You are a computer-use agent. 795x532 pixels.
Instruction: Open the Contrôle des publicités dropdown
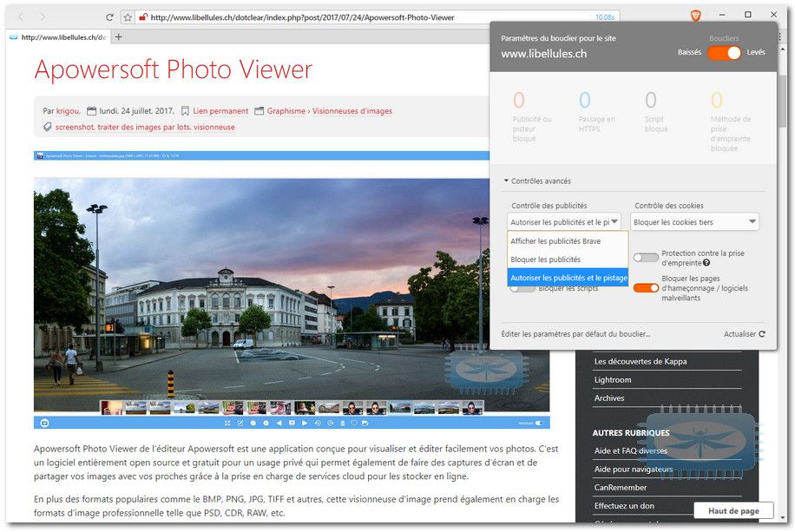tap(564, 221)
